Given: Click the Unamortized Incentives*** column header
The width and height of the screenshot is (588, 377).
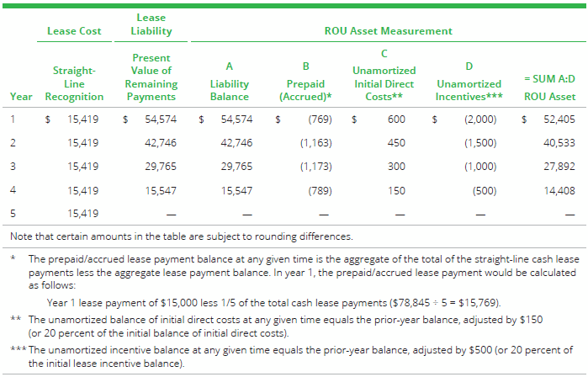Looking at the screenshot, I should [469, 84].
